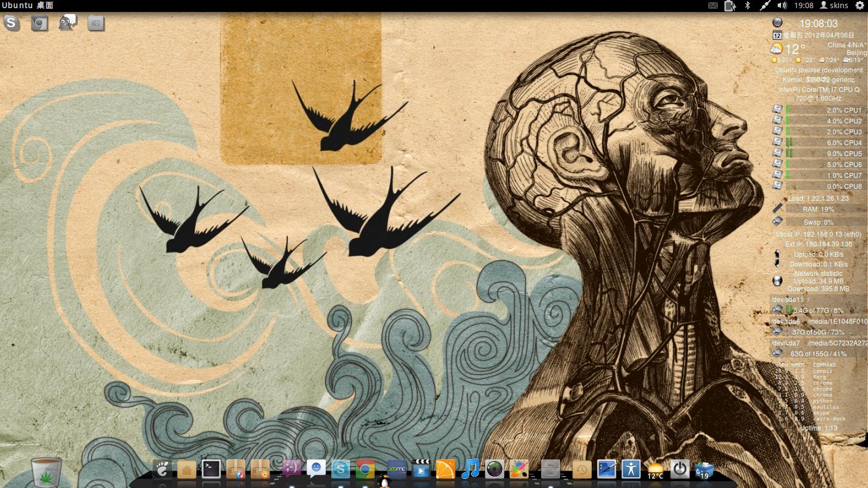
Task: Open the trash bin with leaf
Action: coord(46,472)
